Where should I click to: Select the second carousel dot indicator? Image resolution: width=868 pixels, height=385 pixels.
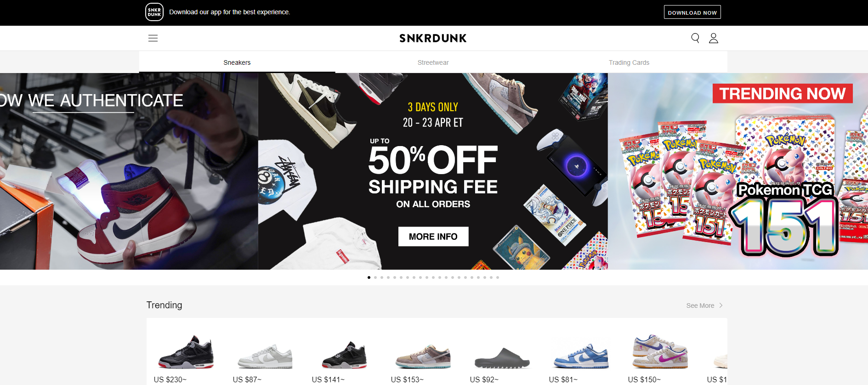tap(375, 277)
